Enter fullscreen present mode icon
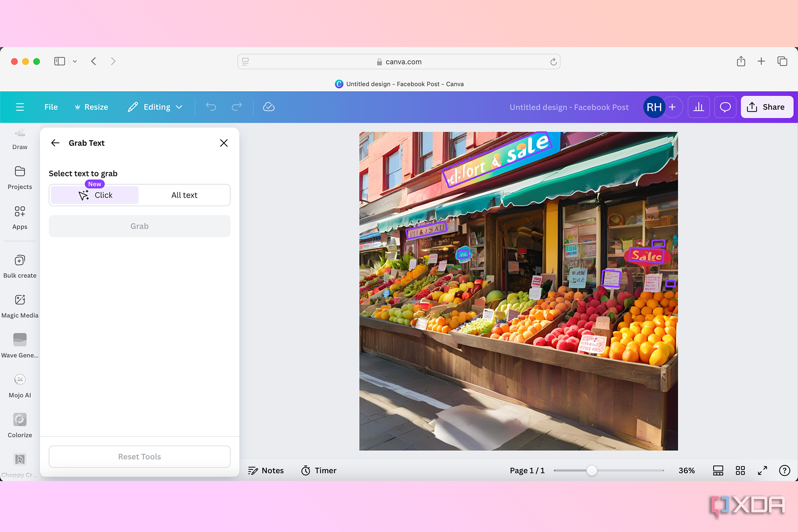Viewport: 798px width, 532px height. pyautogui.click(x=762, y=470)
